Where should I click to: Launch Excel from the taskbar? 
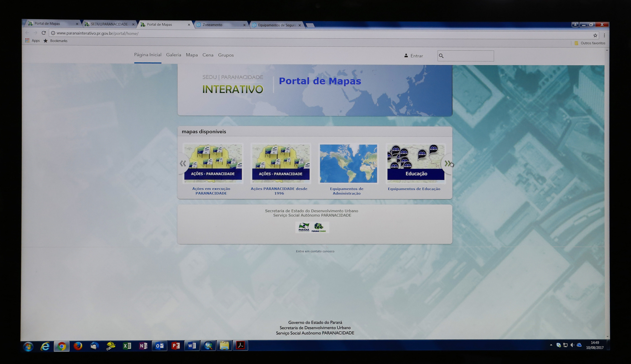[127, 346]
